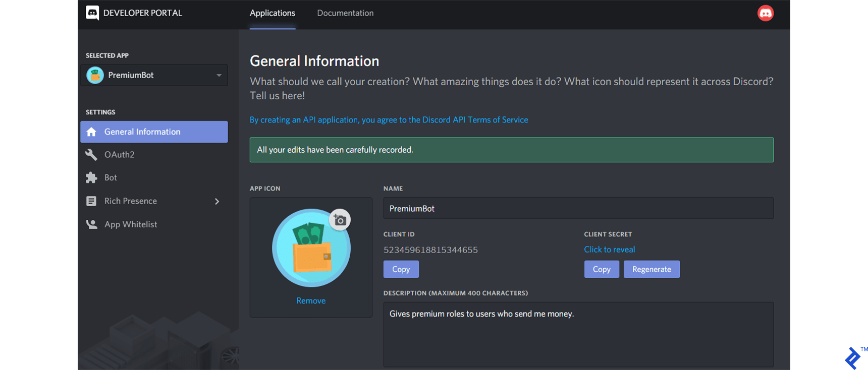Click to reveal the client secret
The image size is (868, 370).
pyautogui.click(x=609, y=250)
